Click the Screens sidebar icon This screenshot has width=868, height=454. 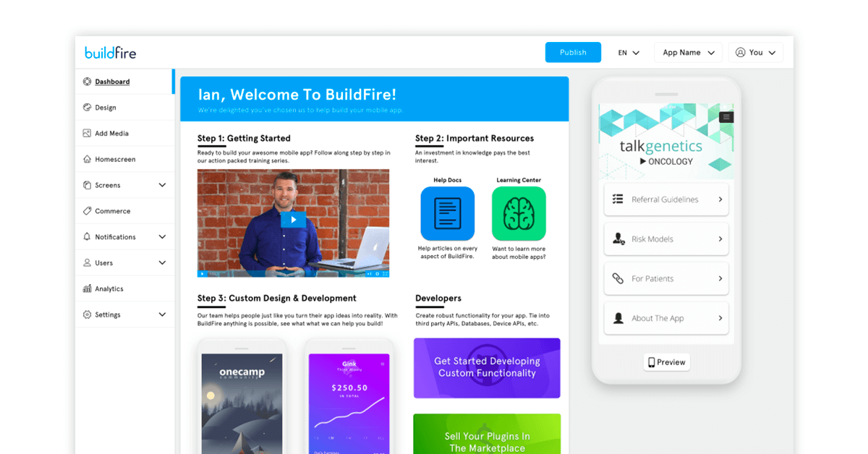coord(87,185)
